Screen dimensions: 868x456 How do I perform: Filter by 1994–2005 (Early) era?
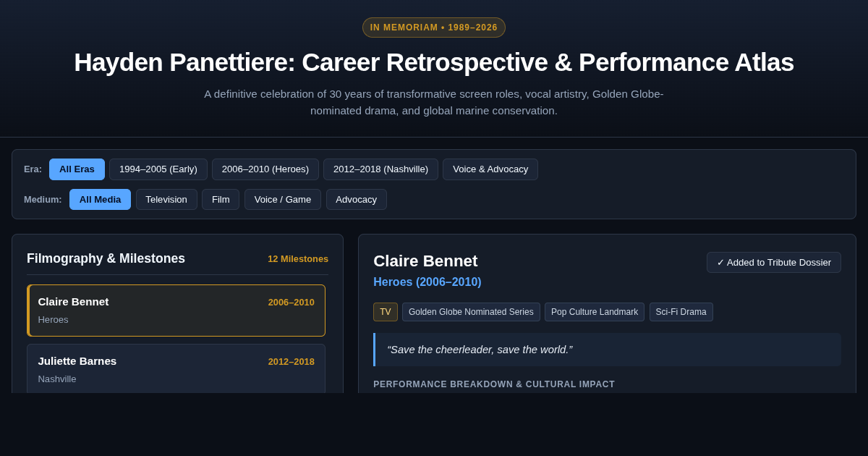pos(158,169)
